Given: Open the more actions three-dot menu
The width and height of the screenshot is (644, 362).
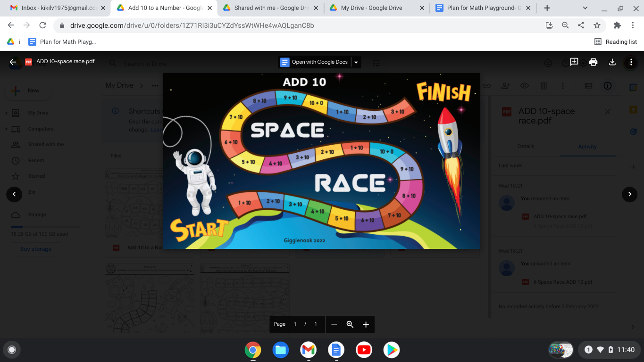Looking at the screenshot, I should tap(631, 62).
